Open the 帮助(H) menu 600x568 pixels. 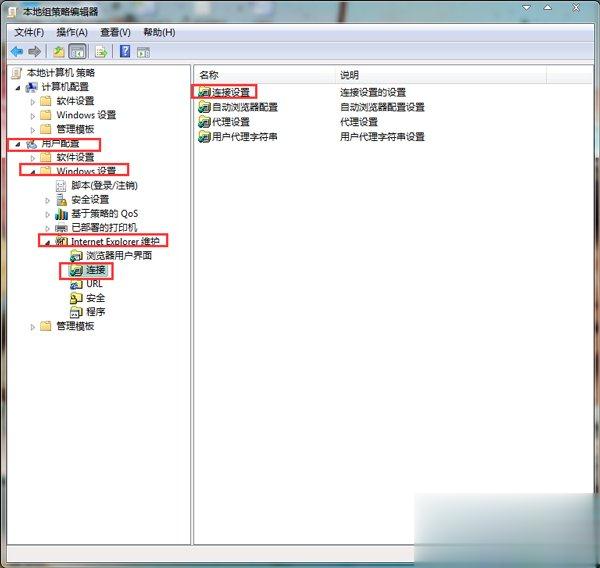pyautogui.click(x=159, y=33)
